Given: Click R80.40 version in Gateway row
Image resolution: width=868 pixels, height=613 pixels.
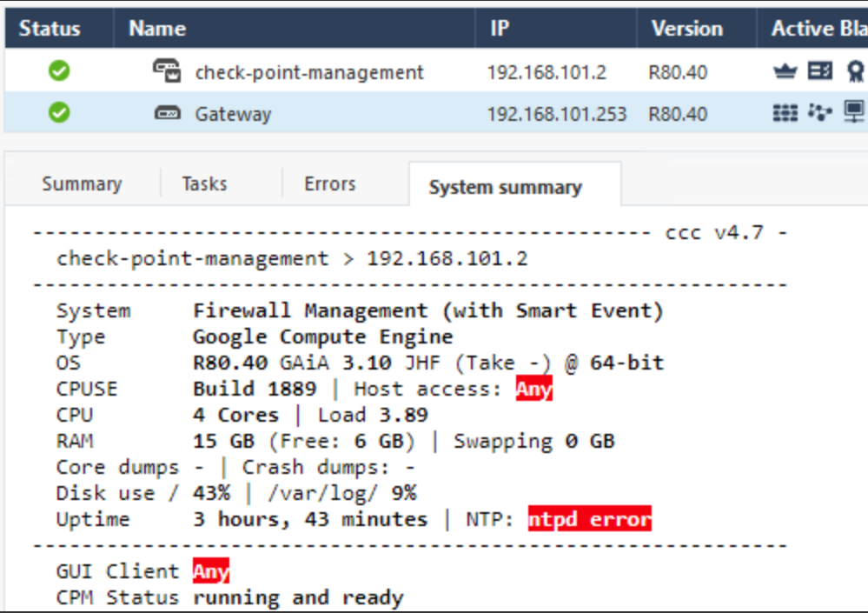Looking at the screenshot, I should pos(678,114).
